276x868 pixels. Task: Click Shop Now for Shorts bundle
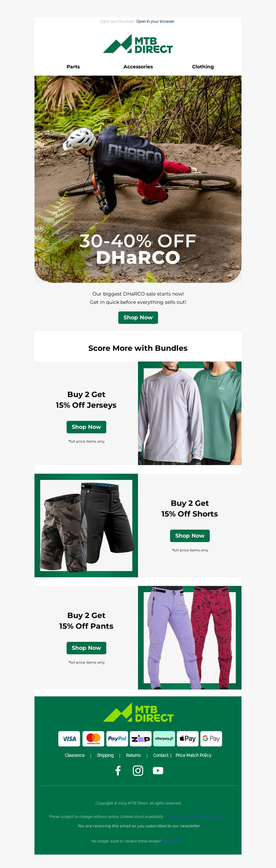tap(190, 536)
